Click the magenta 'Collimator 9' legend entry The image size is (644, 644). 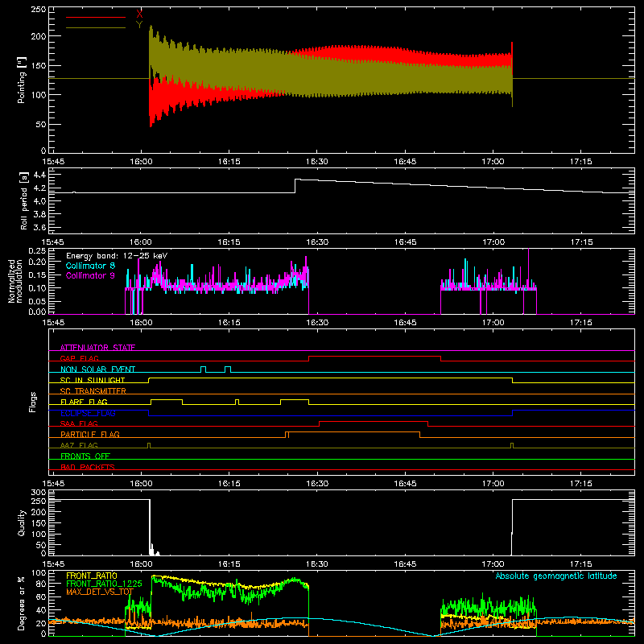click(90, 275)
